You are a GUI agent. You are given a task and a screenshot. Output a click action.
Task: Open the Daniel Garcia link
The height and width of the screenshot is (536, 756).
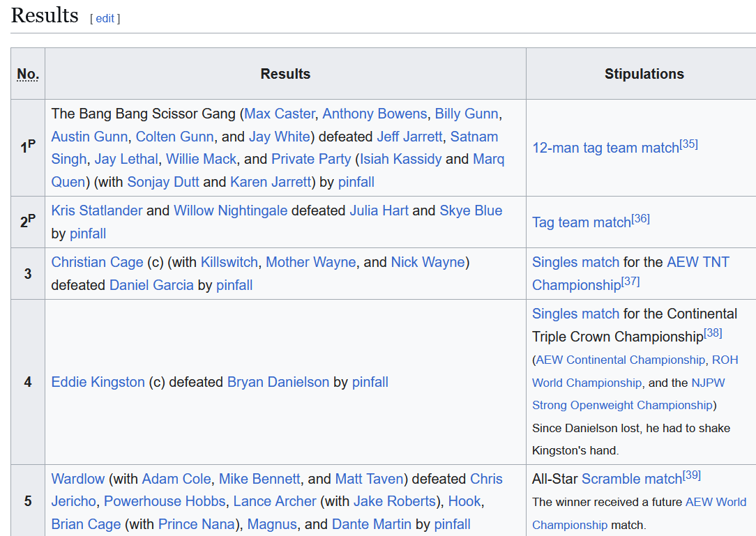pos(151,285)
